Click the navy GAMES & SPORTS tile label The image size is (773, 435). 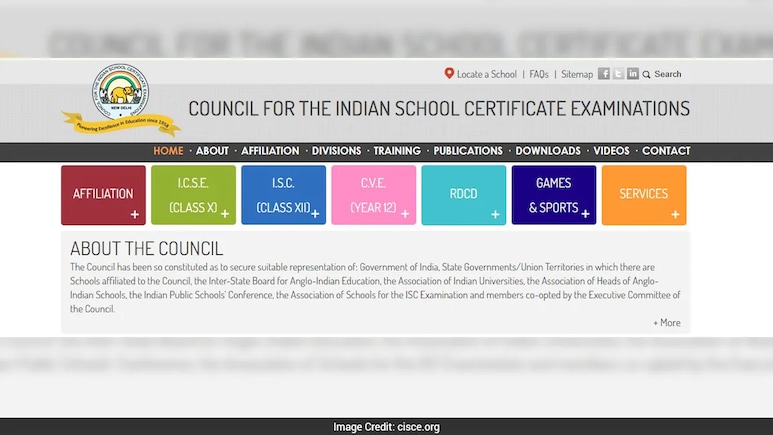point(554,195)
